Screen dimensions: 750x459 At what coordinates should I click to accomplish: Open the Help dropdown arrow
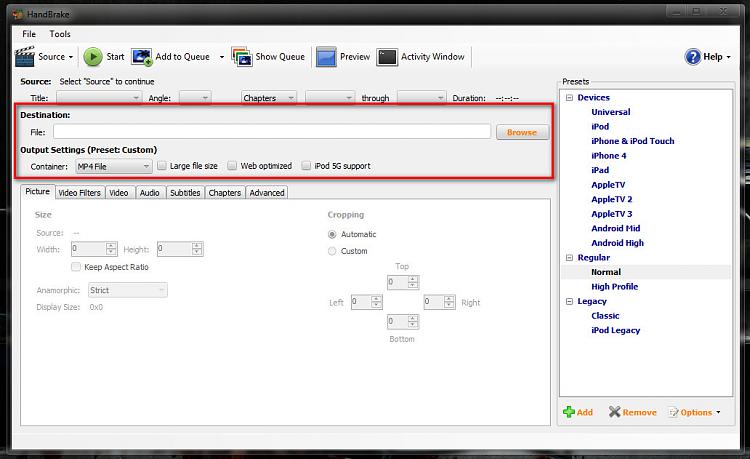pyautogui.click(x=728, y=57)
